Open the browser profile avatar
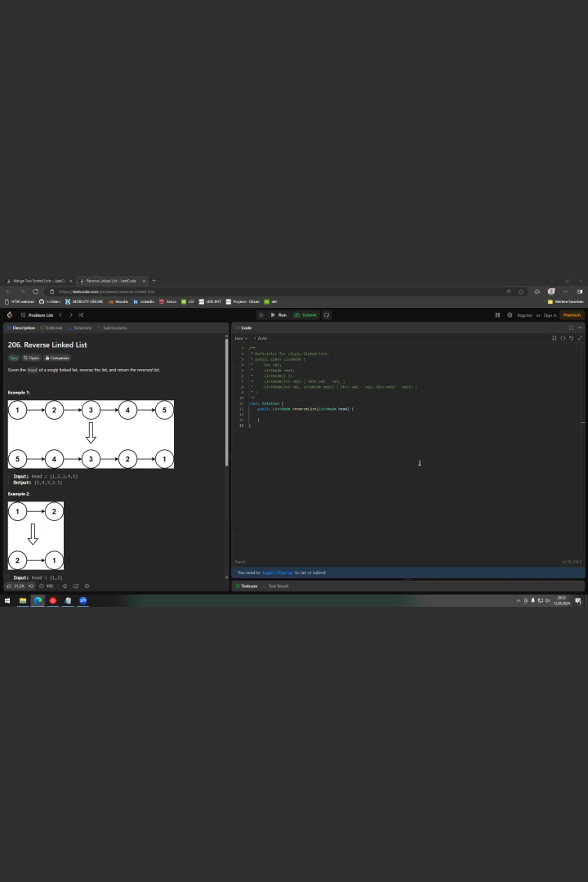The width and height of the screenshot is (588, 882). 551,292
